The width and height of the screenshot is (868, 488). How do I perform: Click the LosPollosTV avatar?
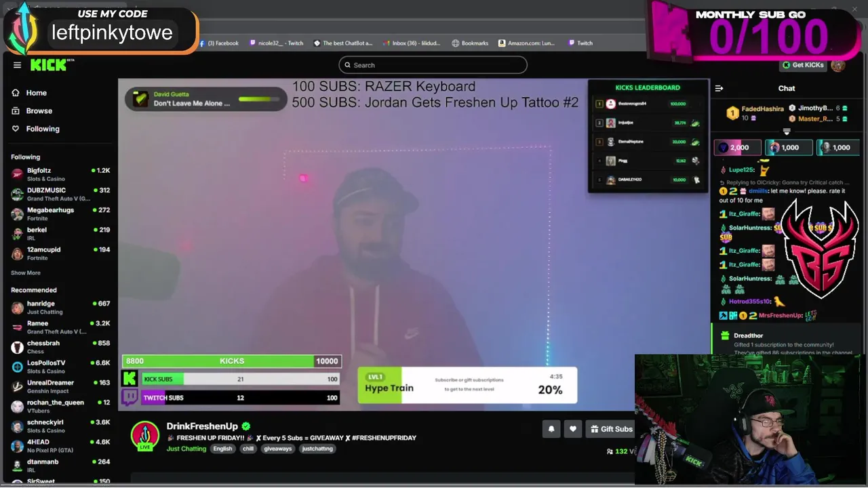(x=17, y=367)
